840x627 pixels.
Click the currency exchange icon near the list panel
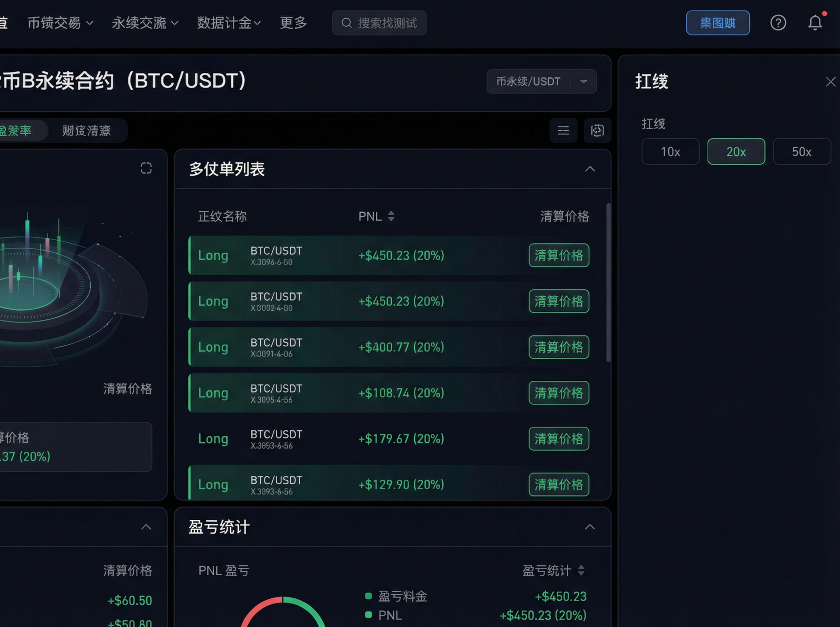[597, 131]
